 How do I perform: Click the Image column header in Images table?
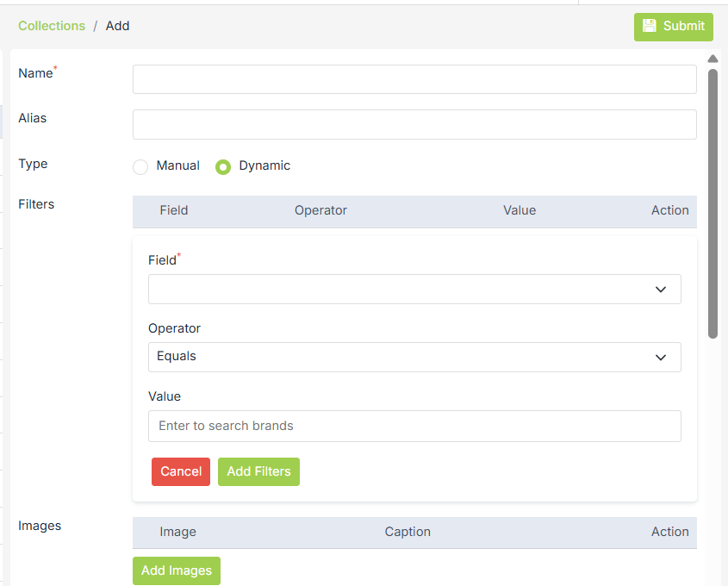[x=177, y=532]
